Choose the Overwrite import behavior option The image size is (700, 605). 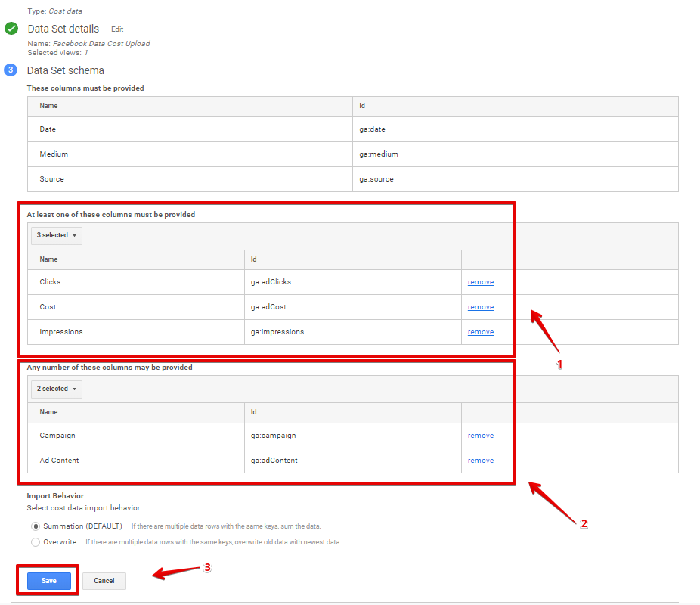pos(36,542)
